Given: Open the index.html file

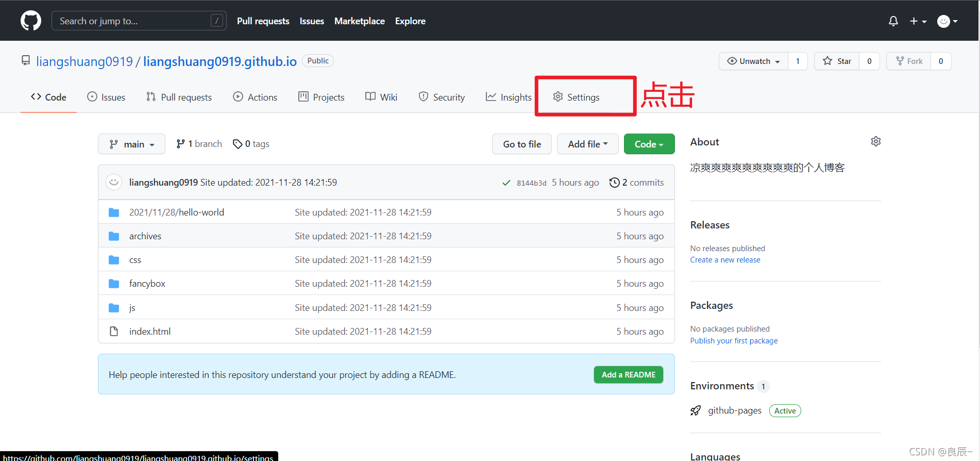Looking at the screenshot, I should tap(150, 332).
